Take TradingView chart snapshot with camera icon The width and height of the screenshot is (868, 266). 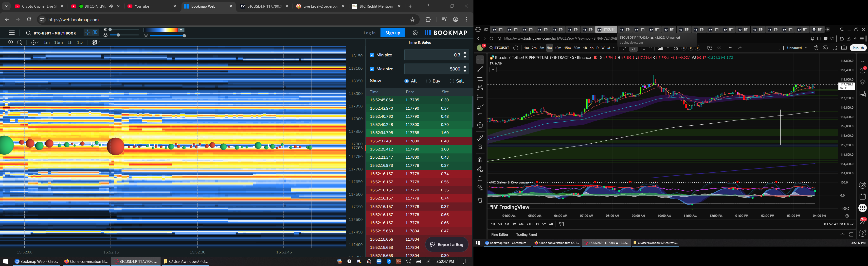844,48
